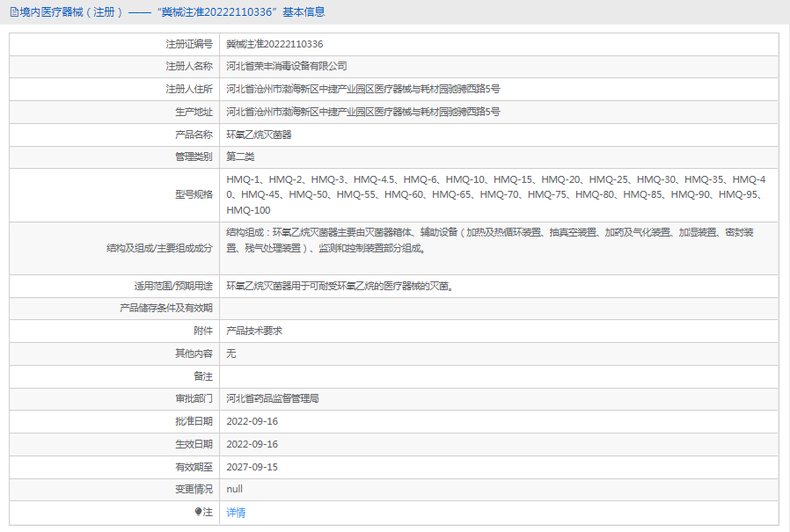Click the 附件 label
The height and width of the screenshot is (532, 790).
pos(203,331)
